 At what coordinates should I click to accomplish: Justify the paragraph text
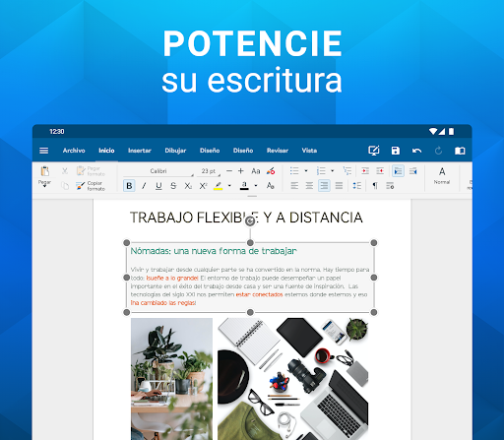tap(339, 186)
